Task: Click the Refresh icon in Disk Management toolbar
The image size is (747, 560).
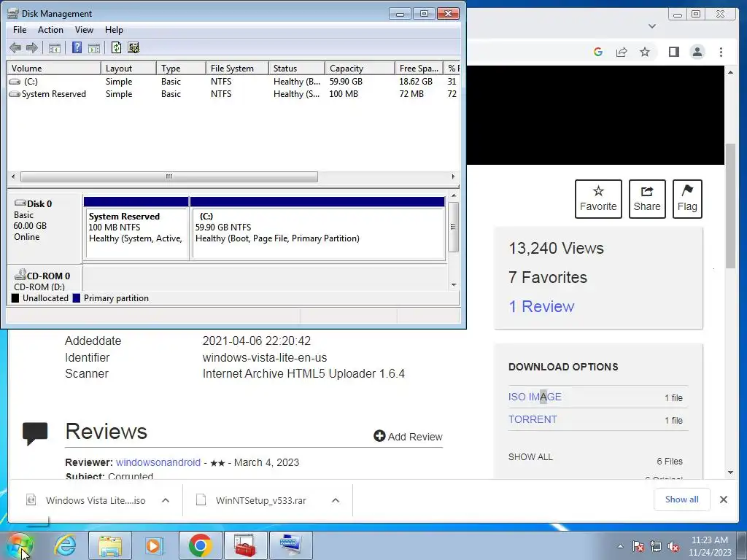Action: (x=116, y=47)
